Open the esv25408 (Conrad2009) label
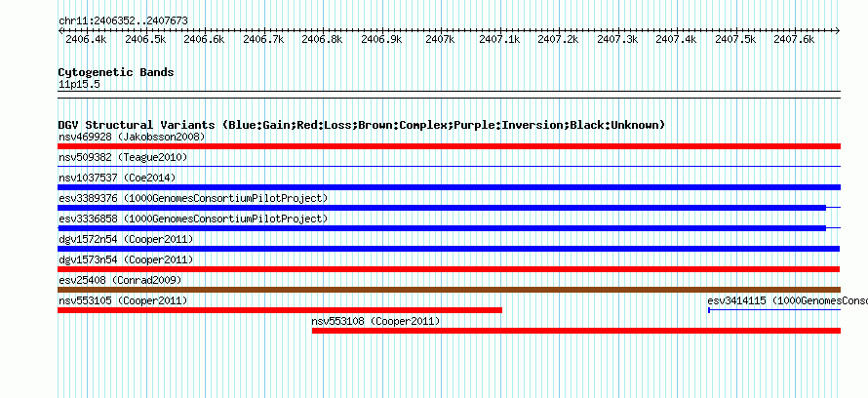 120,280
